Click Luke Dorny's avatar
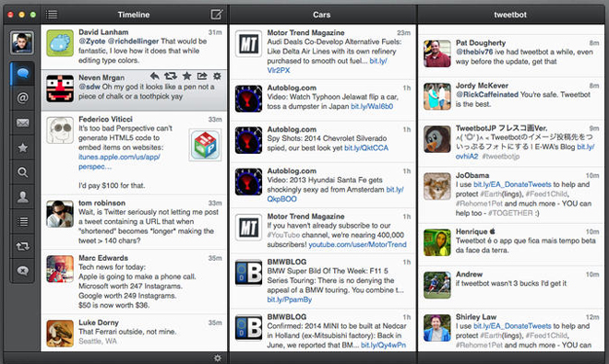The width and height of the screenshot is (609, 364). click(60, 334)
